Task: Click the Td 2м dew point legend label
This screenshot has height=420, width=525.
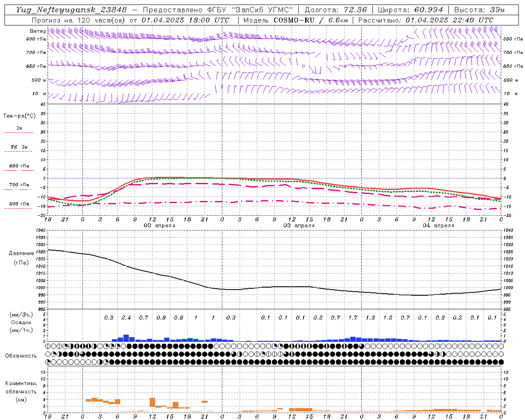Action: [19, 147]
